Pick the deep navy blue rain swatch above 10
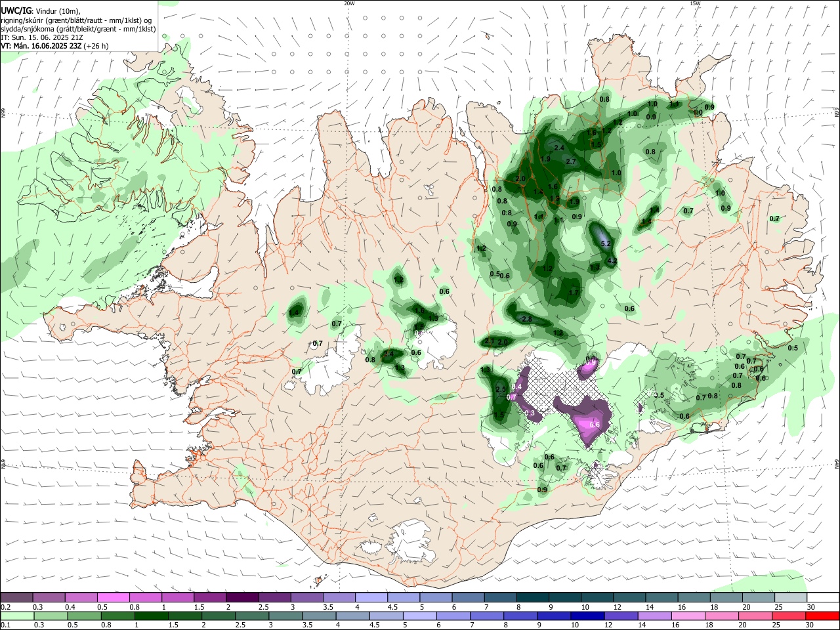Image resolution: width=840 pixels, height=630 pixels. (587, 616)
